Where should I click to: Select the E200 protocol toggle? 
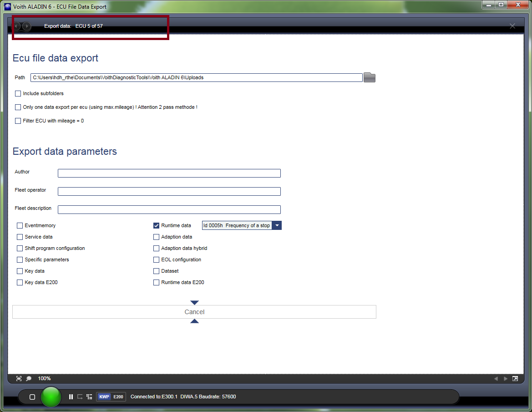coord(118,397)
